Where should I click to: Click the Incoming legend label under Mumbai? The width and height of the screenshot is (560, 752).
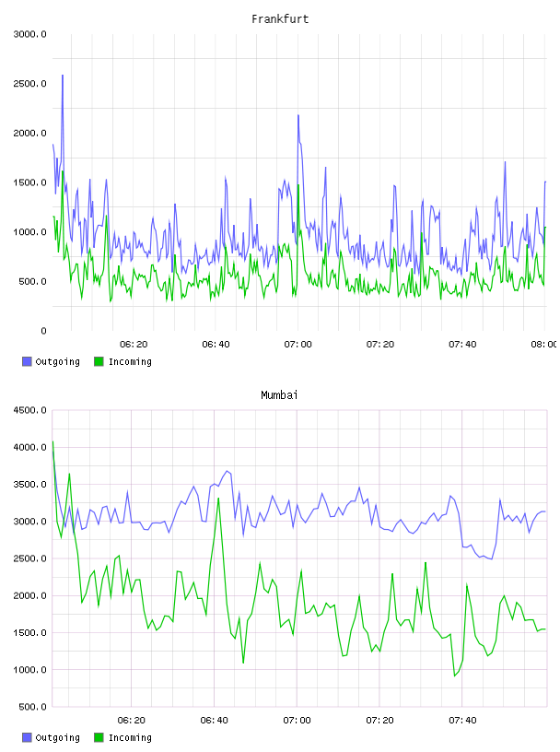pyautogui.click(x=130, y=738)
